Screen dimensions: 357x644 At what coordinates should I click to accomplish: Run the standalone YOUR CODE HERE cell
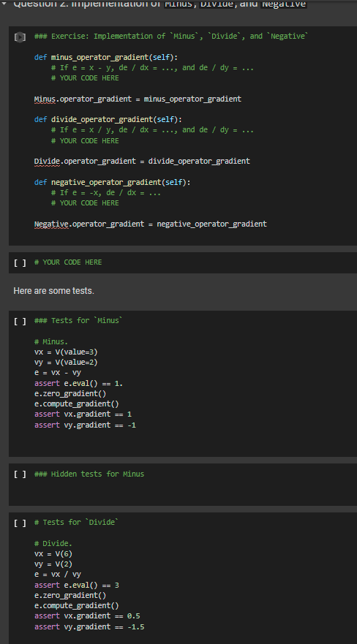pos(20,262)
